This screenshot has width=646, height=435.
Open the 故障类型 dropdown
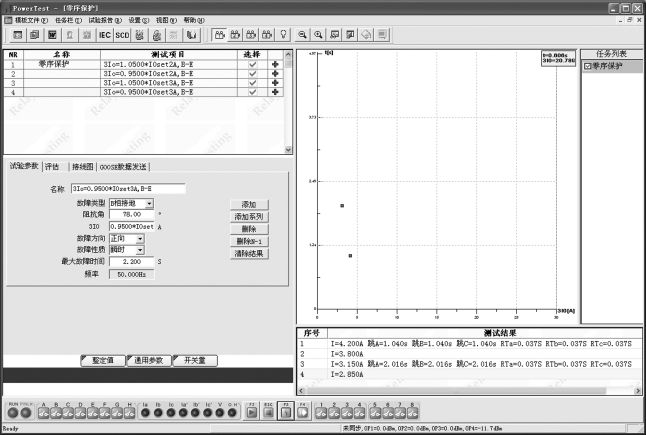(149, 203)
